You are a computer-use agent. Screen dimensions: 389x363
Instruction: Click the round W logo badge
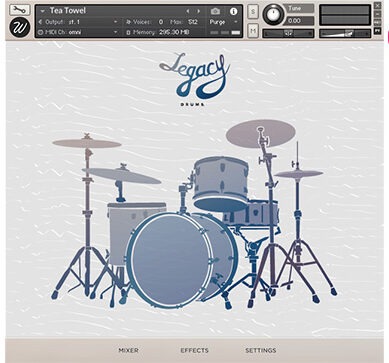click(20, 28)
